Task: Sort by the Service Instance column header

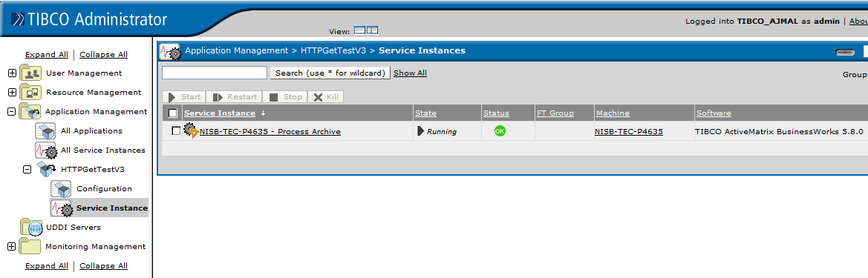Action: coord(220,113)
